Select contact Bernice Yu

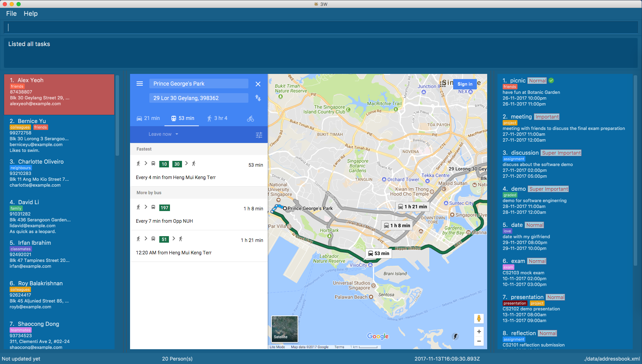(x=59, y=135)
